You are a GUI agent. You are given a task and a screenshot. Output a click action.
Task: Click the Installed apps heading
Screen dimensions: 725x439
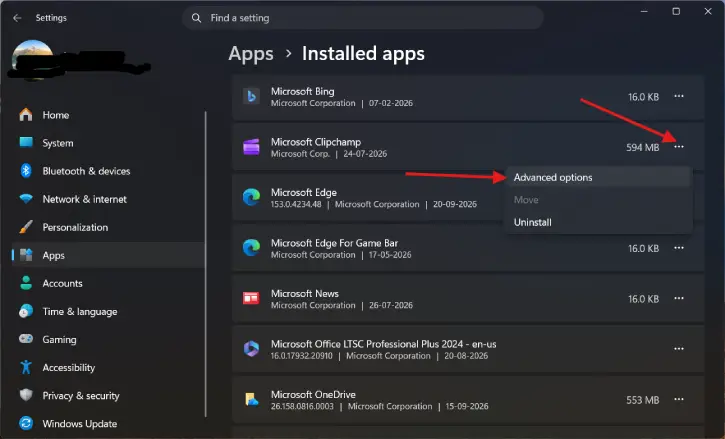[x=363, y=54]
